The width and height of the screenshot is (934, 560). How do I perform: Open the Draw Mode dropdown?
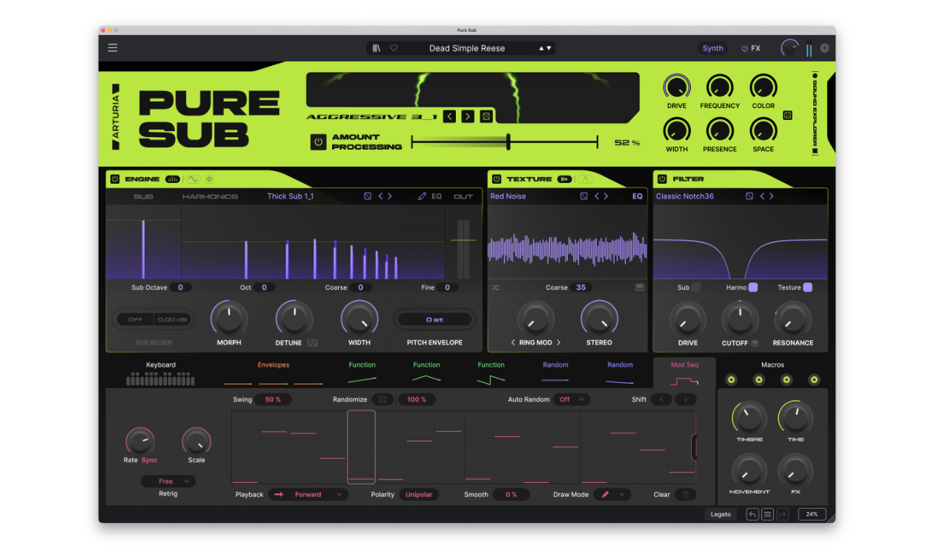point(612,494)
